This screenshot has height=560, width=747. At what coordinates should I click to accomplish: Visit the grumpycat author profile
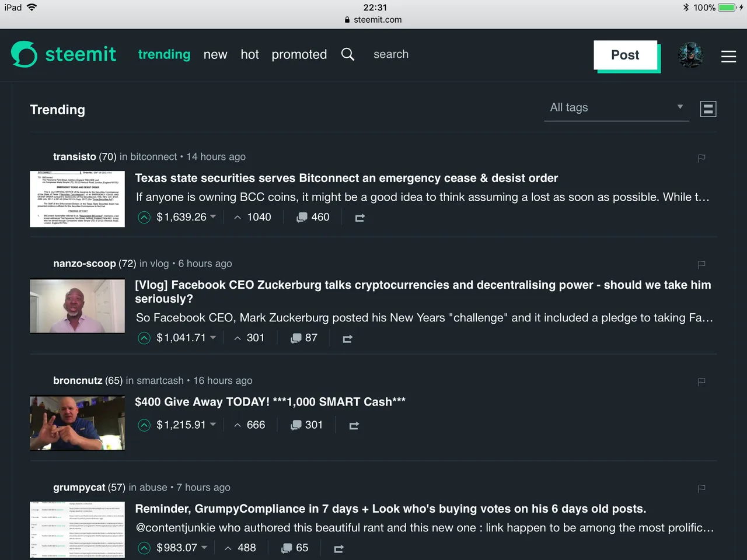tap(79, 487)
